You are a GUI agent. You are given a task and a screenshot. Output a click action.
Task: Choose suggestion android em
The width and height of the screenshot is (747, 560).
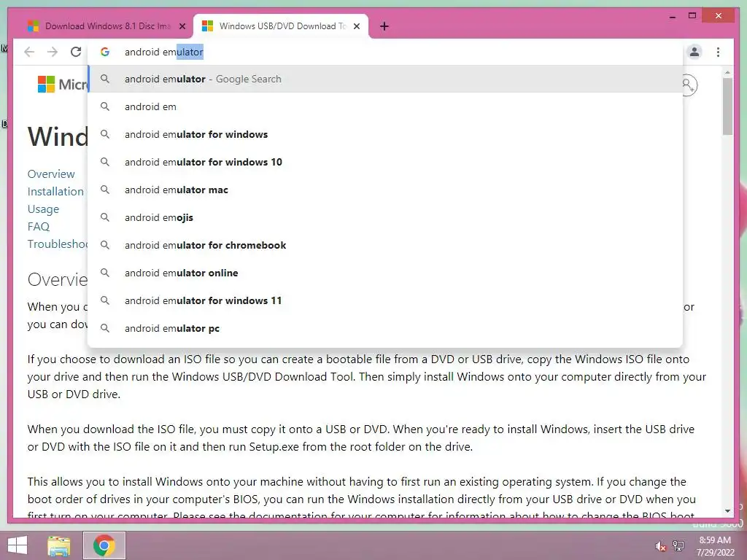pos(385,106)
